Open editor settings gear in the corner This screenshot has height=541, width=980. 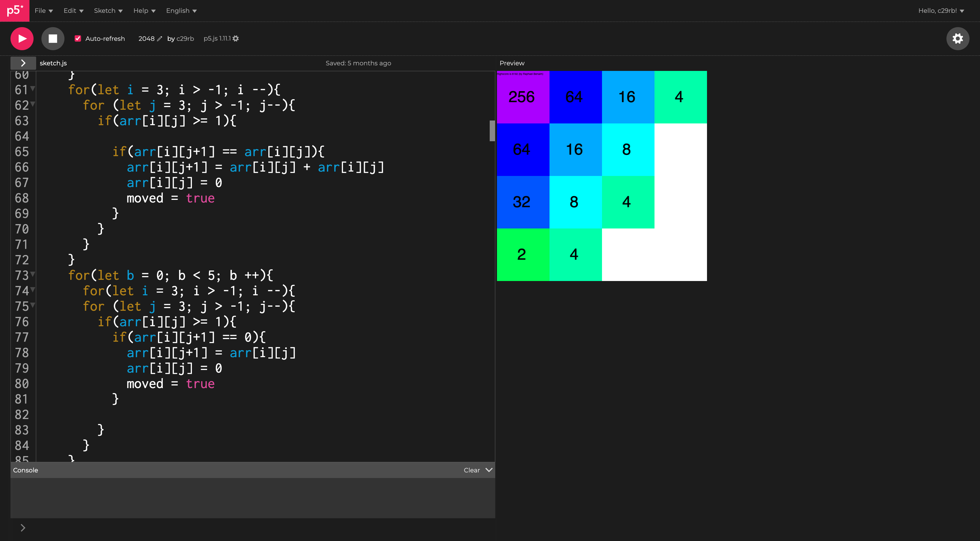[x=958, y=39]
